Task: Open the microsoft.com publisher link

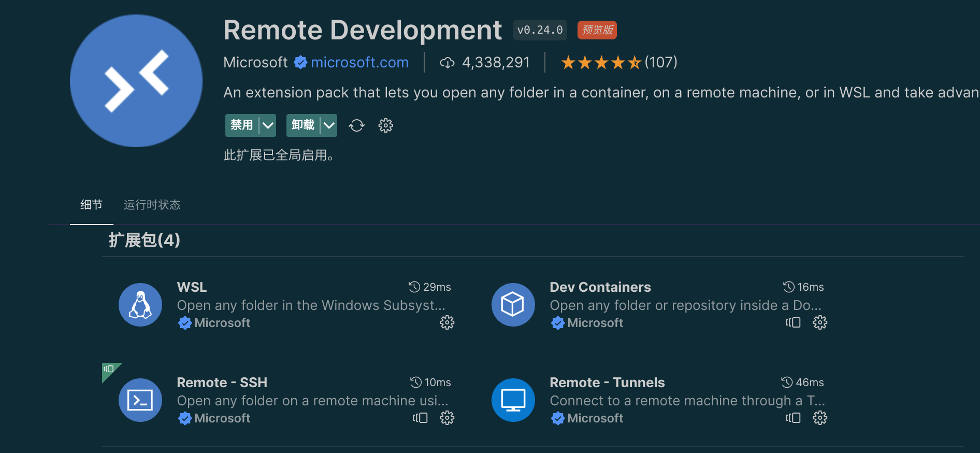Action: coord(359,62)
